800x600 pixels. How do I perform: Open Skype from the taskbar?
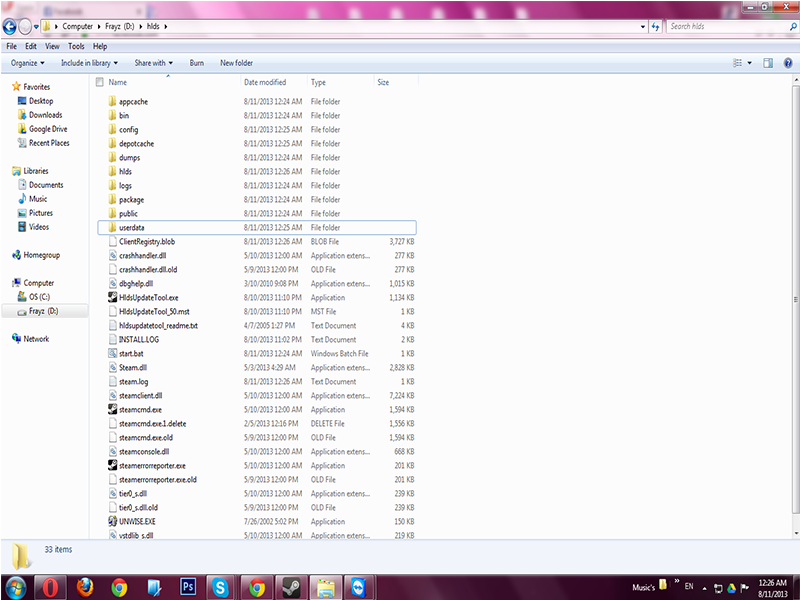click(220, 588)
